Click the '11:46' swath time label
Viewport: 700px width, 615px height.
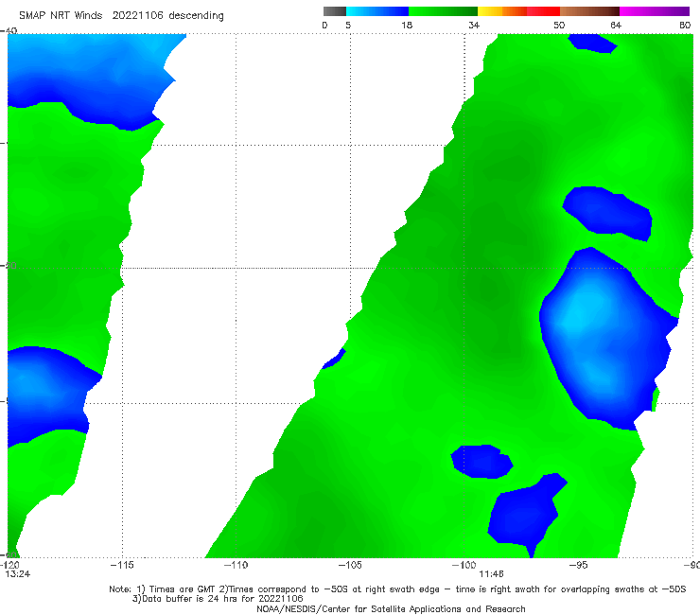(492, 574)
